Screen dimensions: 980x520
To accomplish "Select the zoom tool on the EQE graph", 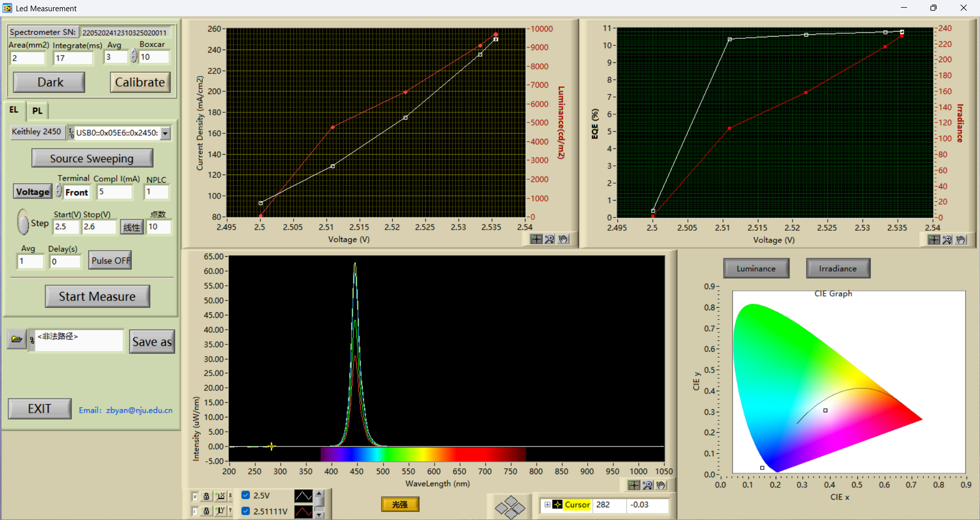I will tap(947, 240).
